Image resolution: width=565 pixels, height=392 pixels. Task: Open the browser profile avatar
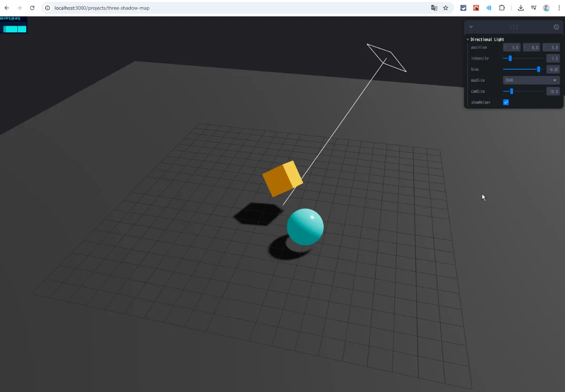[x=546, y=8]
